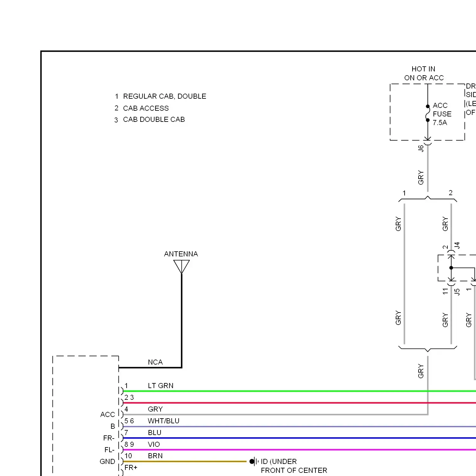476x476 pixels.
Task: Click the LT GRN wire label
Action: pyautogui.click(x=161, y=386)
